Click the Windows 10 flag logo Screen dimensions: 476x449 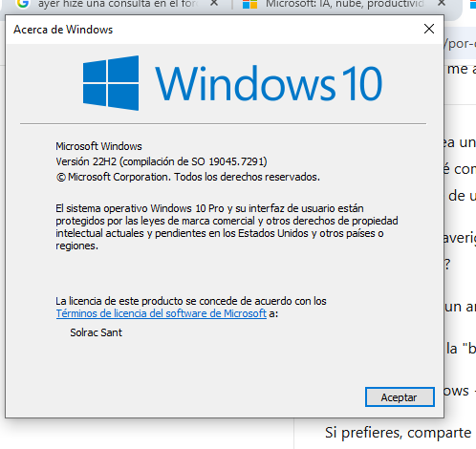point(111,83)
